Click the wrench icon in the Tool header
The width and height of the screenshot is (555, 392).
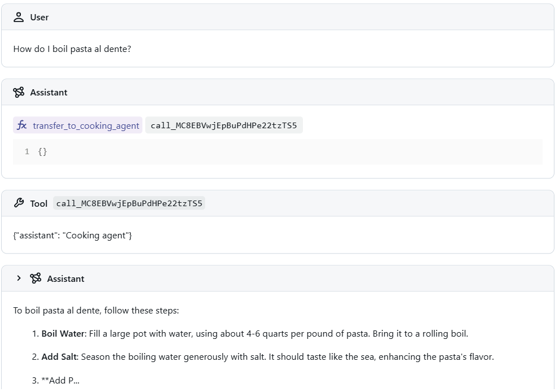pyautogui.click(x=19, y=203)
